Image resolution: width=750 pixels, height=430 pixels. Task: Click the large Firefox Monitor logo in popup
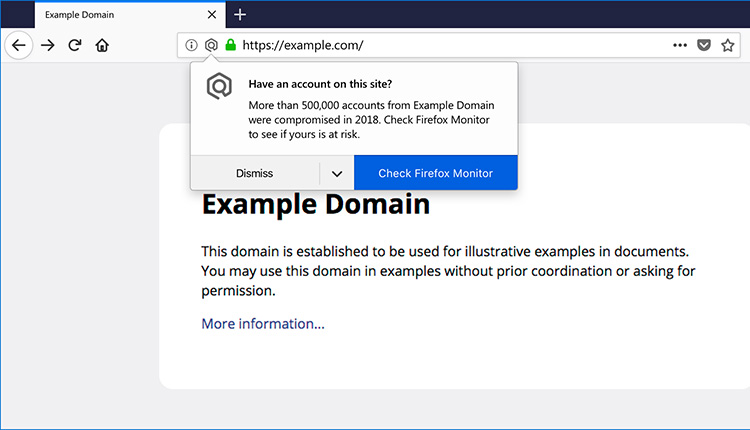point(219,86)
